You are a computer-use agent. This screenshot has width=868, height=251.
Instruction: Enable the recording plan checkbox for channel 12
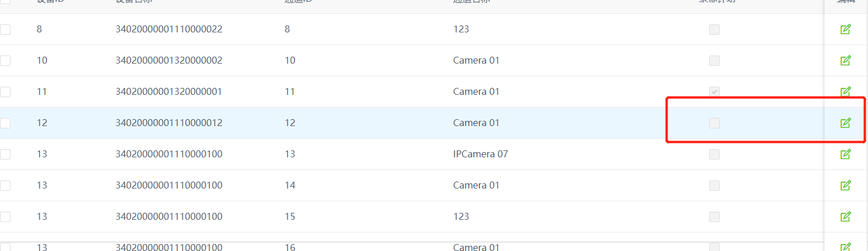[x=714, y=123]
